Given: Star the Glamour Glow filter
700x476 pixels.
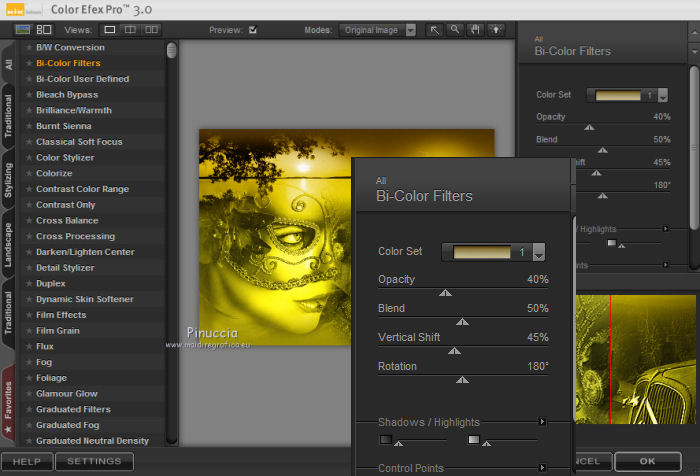Looking at the screenshot, I should pyautogui.click(x=29, y=393).
